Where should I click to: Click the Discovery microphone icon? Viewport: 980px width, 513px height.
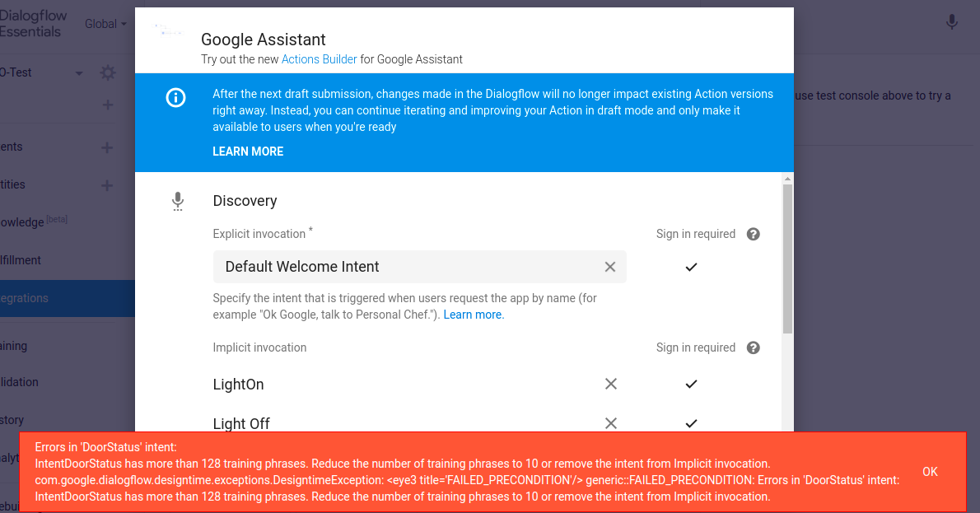coord(177,201)
